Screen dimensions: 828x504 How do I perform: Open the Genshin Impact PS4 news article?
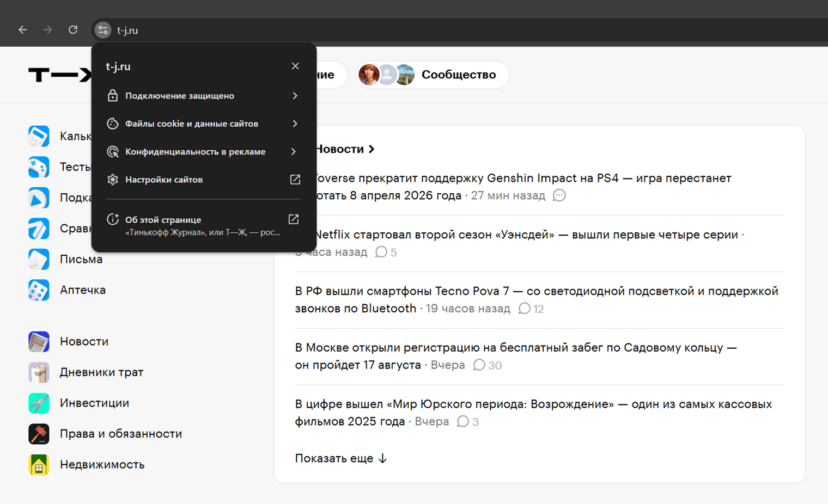tap(523, 186)
